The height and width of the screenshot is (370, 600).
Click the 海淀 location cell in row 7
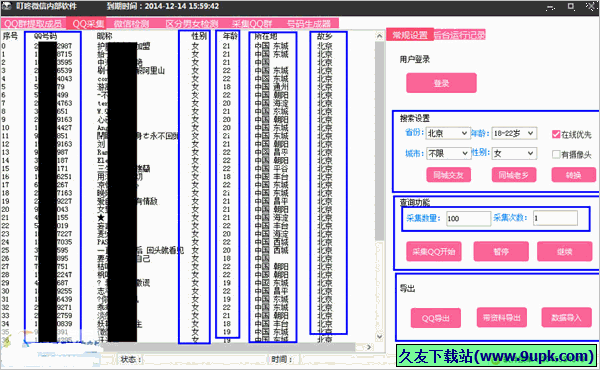280,103
